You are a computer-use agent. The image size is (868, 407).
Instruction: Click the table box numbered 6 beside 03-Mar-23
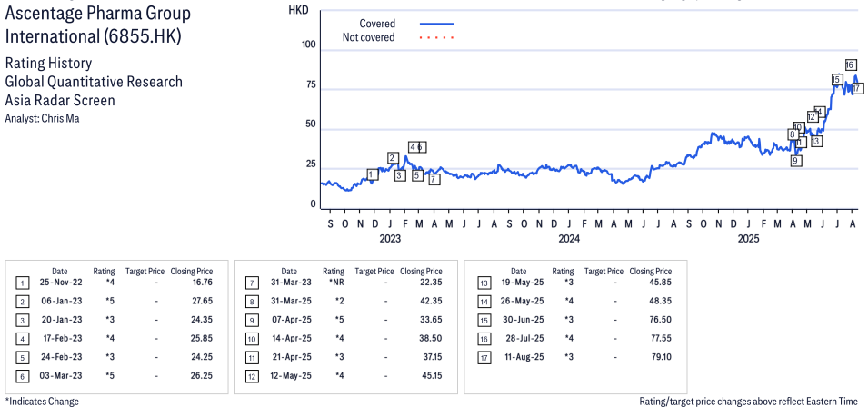(x=22, y=377)
